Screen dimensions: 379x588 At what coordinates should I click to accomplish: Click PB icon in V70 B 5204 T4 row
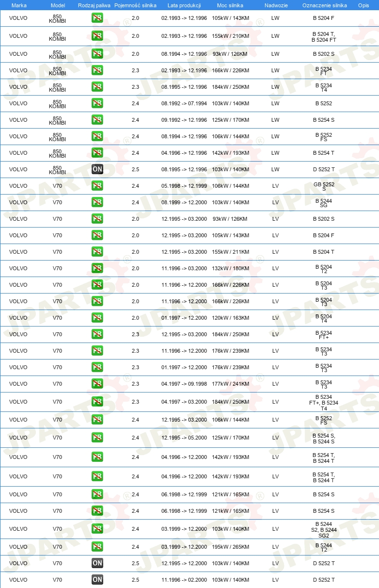[x=97, y=318]
